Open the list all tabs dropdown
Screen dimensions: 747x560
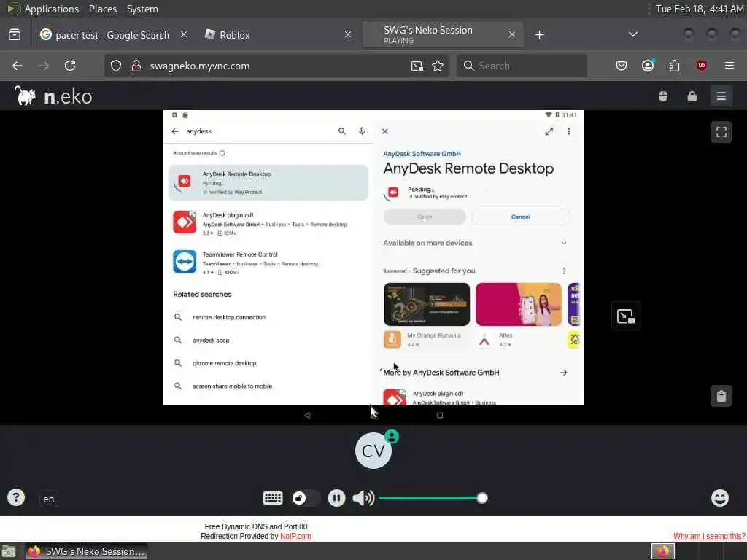point(632,34)
